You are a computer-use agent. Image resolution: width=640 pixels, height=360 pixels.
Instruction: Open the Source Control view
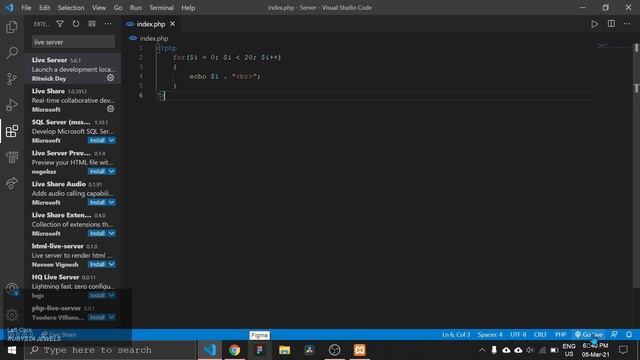click(x=12, y=79)
